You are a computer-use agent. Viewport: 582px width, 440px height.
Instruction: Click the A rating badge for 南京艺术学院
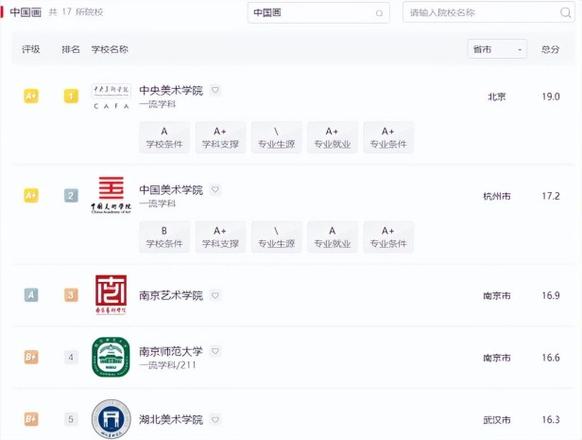tap(31, 295)
